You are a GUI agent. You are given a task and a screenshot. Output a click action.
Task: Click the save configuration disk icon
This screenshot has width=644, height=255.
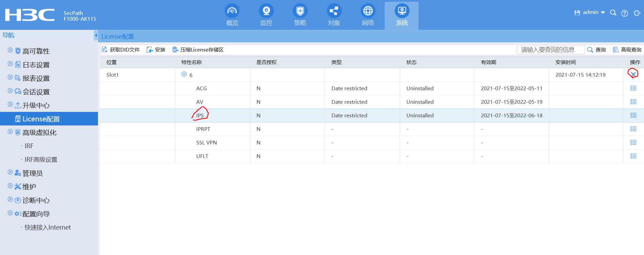[577, 13]
